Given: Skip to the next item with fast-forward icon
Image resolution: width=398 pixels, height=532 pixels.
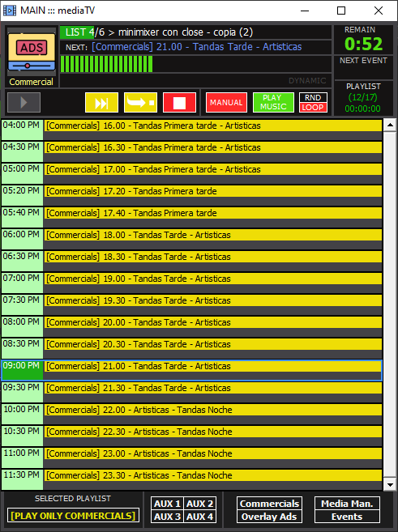Looking at the screenshot, I should (101, 102).
